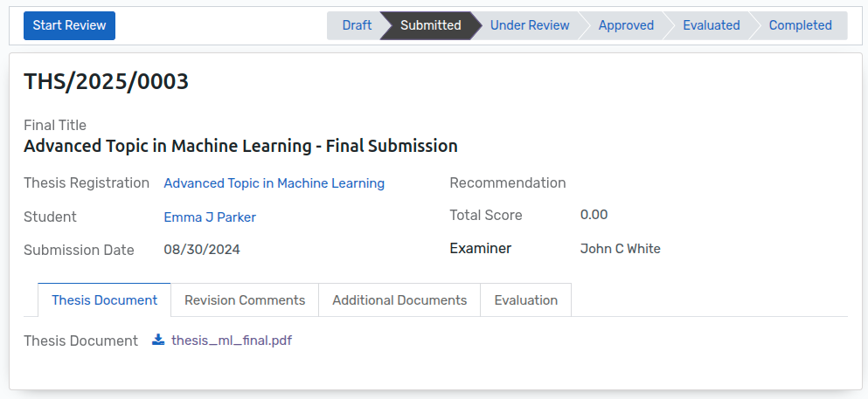
Task: Open the Additional Documents tab
Action: pyautogui.click(x=399, y=299)
